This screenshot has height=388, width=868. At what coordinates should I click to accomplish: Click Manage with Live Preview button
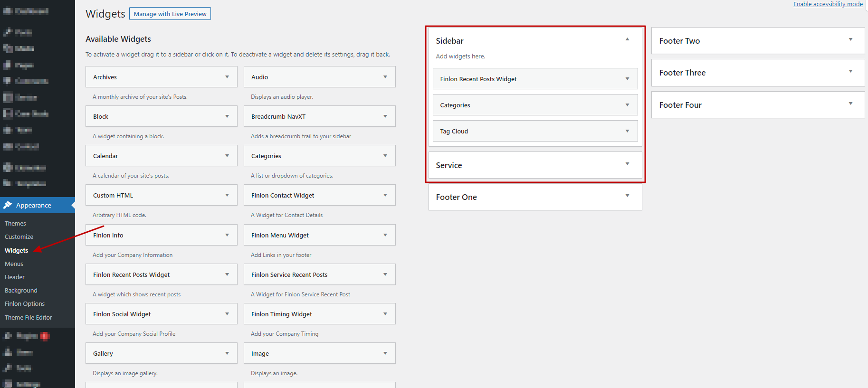tap(170, 14)
